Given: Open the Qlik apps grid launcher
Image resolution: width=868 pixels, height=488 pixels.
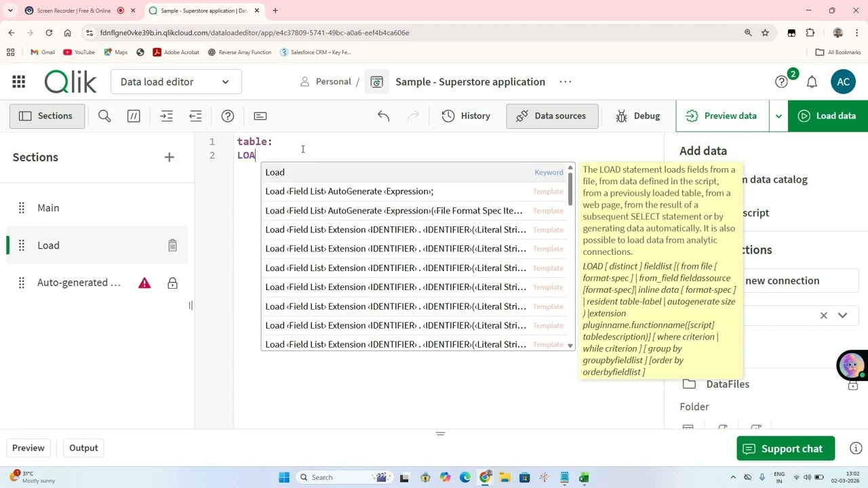Looking at the screenshot, I should click(x=19, y=82).
